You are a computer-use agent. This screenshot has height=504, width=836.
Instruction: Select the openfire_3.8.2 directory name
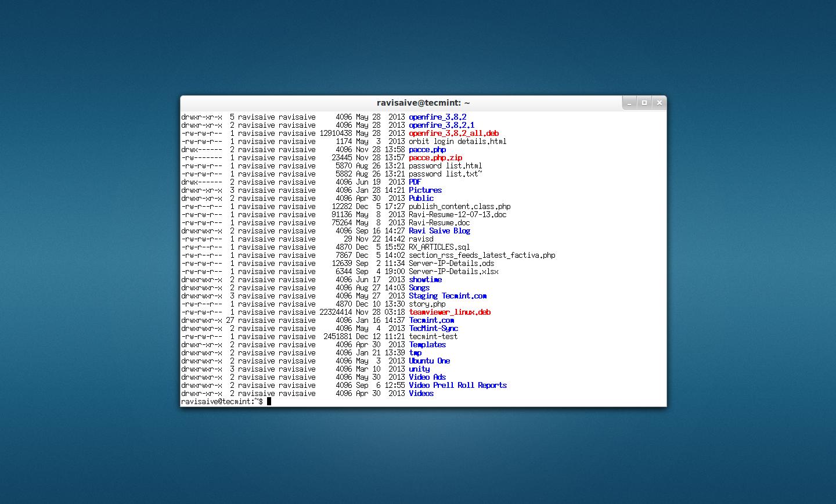point(437,117)
